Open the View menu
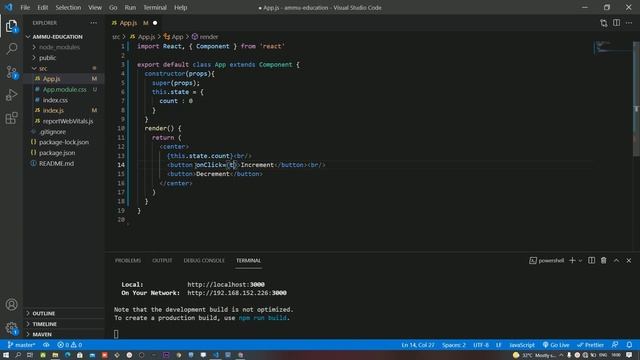 (x=95, y=7)
